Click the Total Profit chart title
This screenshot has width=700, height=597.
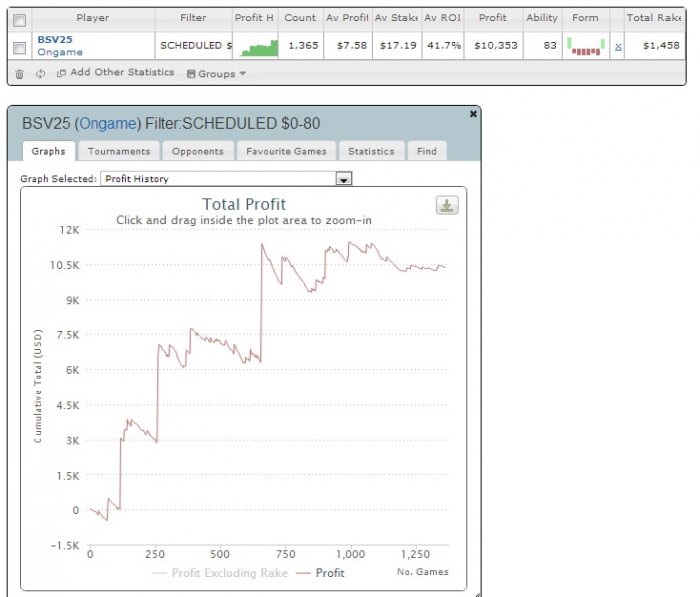point(244,204)
